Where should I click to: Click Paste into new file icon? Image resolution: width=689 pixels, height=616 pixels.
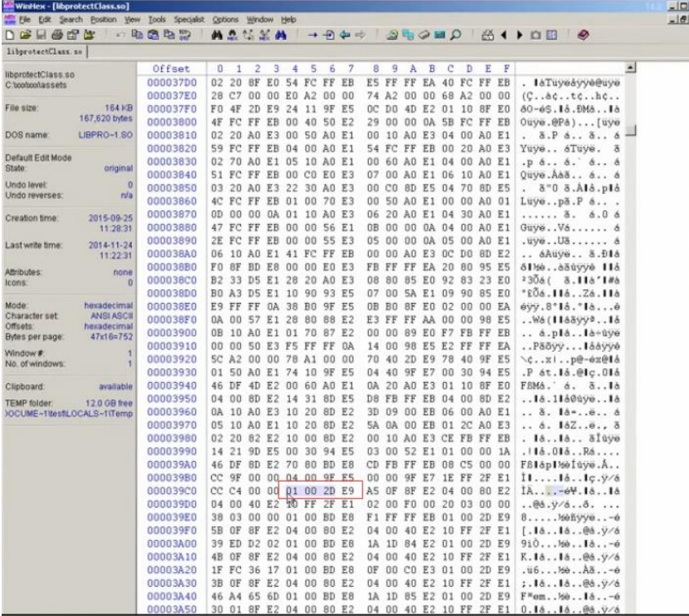click(169, 35)
